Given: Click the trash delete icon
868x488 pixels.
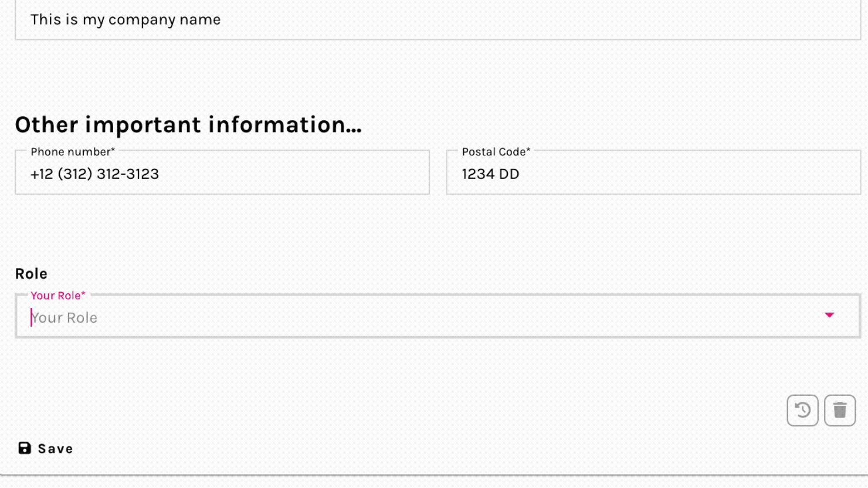Looking at the screenshot, I should point(840,410).
